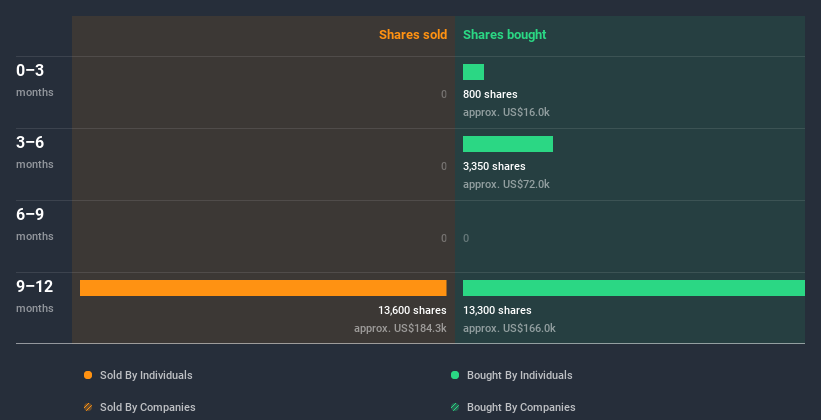Click the orange Sold By Individuals legend dot
The width and height of the screenshot is (821, 420).
[x=88, y=375]
